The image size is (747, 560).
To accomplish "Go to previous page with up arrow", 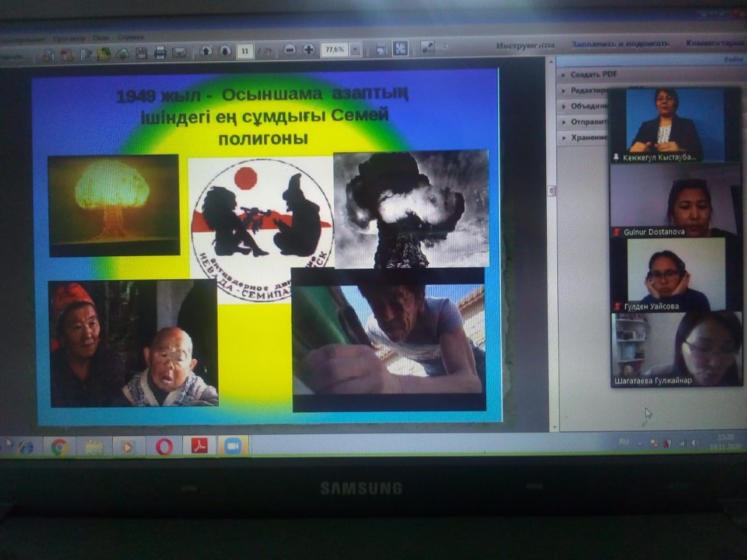I will pos(205,51).
